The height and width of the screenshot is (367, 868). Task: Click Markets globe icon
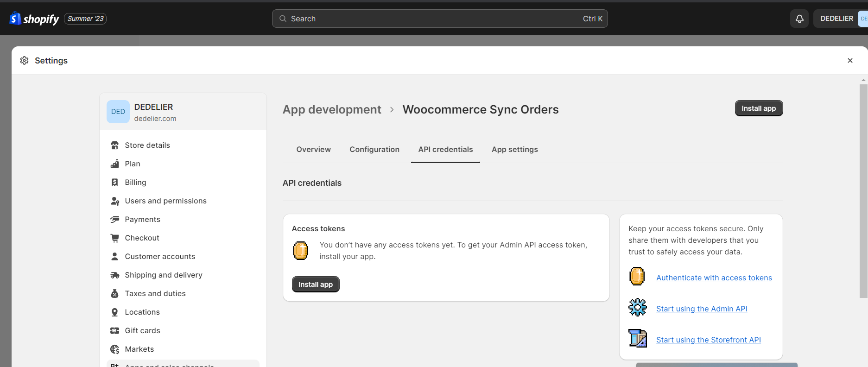pos(115,349)
